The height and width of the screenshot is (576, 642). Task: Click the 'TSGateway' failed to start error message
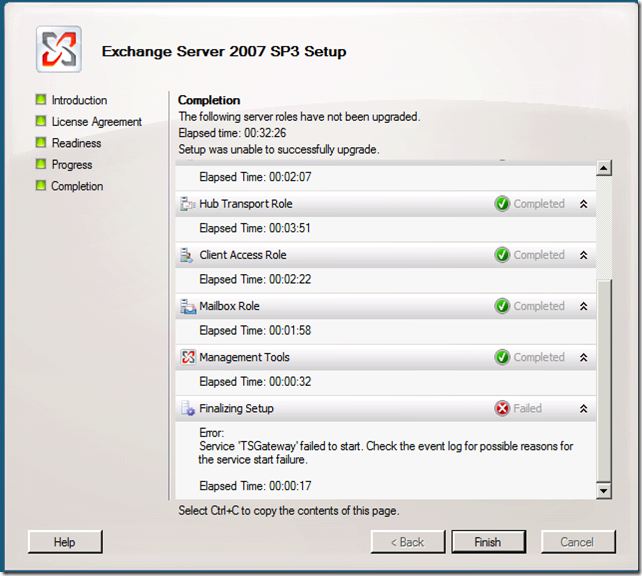coord(386,453)
